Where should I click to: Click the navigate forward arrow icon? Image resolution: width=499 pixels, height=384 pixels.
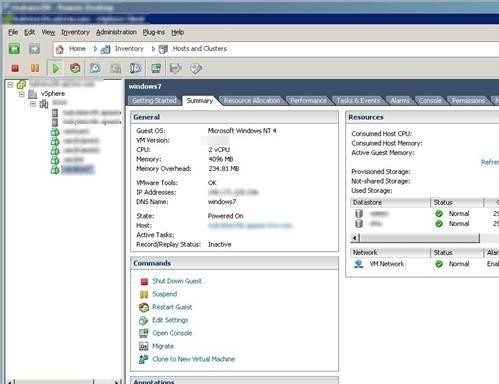point(34,49)
